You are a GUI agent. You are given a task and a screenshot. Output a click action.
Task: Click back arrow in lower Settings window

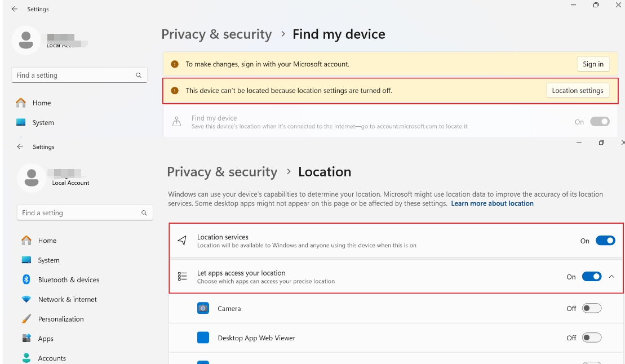point(20,147)
